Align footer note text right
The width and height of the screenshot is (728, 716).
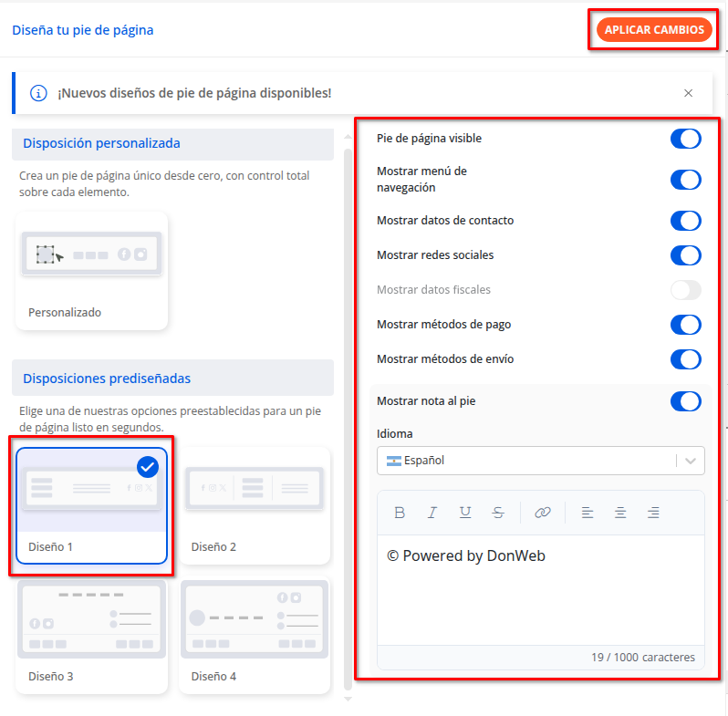653,513
